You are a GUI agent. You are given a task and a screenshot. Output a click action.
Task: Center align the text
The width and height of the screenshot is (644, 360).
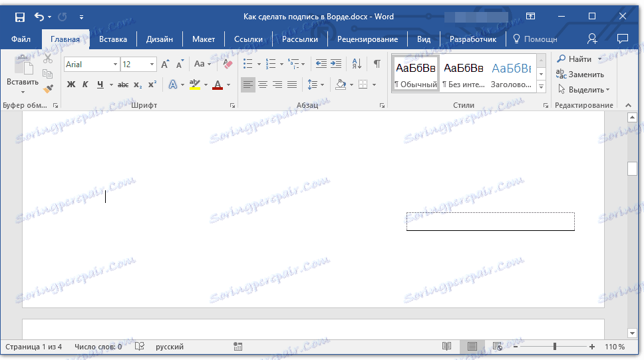click(263, 85)
